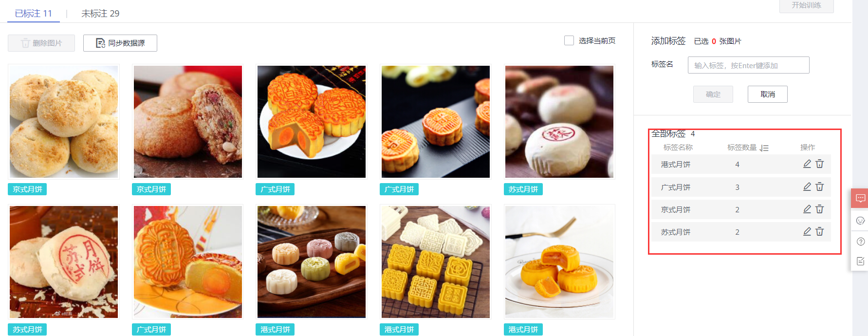Open the red feedback chat icon
Screen dimensions: 868x336
pos(860,198)
